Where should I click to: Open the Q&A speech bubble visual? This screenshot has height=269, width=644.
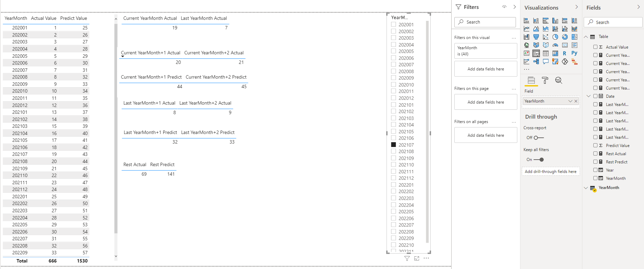pos(546,62)
